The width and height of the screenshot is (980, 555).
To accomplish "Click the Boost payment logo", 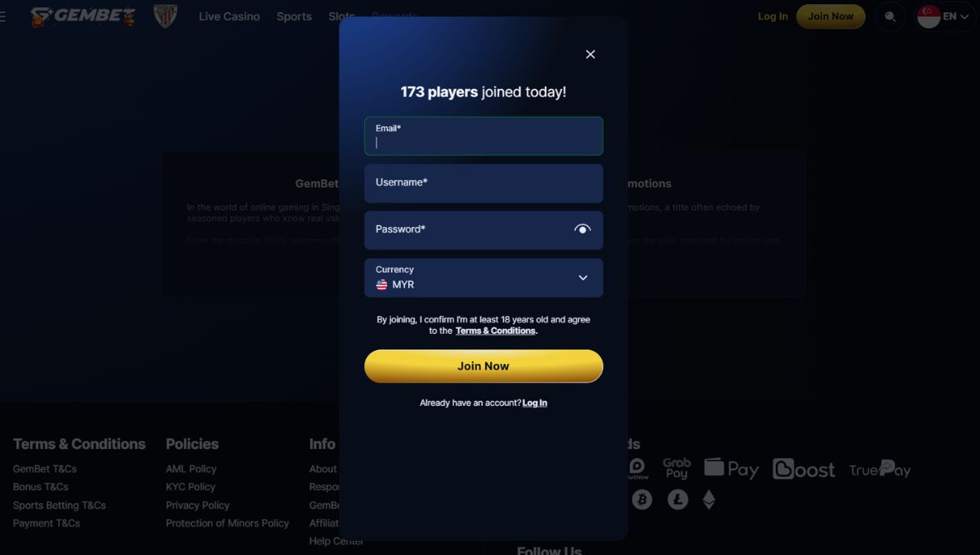I will pyautogui.click(x=804, y=469).
